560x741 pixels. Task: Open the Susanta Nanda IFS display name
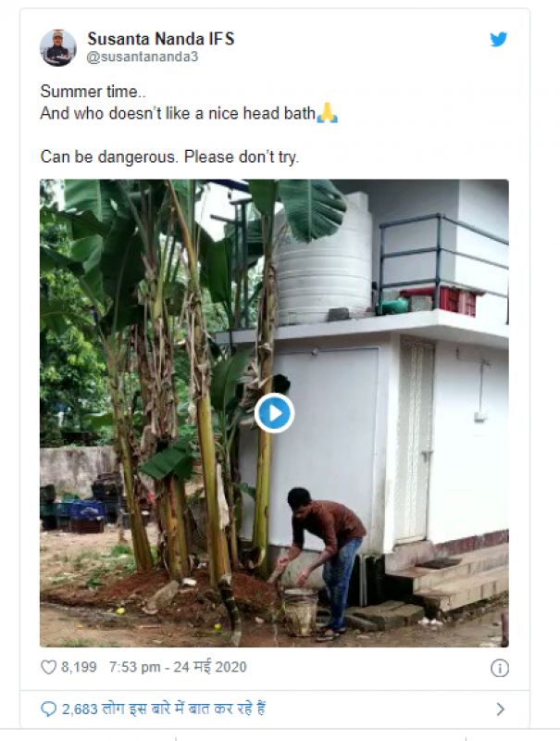(x=160, y=38)
